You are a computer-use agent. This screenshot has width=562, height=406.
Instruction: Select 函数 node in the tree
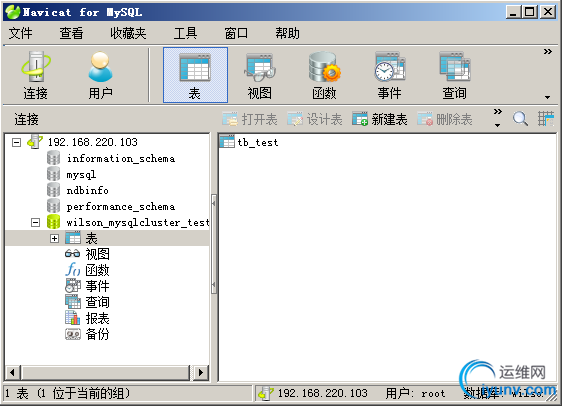tap(97, 270)
